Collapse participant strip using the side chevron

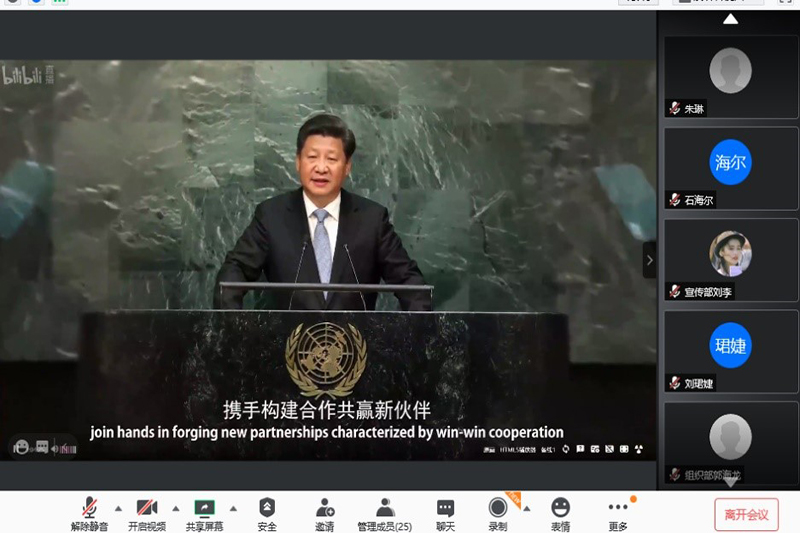point(649,260)
